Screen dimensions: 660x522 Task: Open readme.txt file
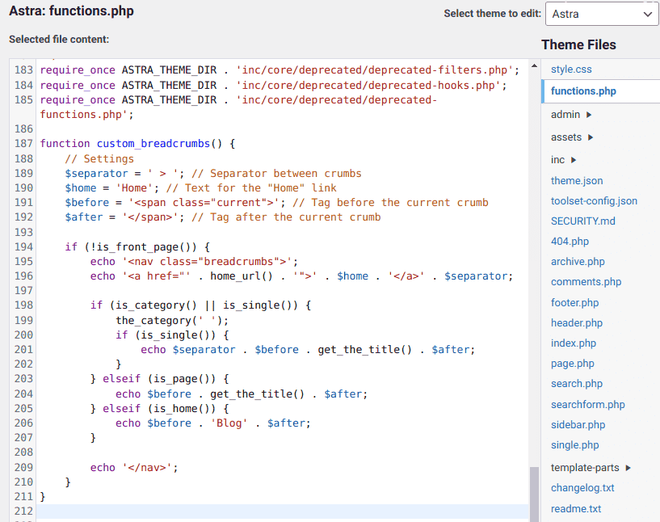click(x=576, y=509)
